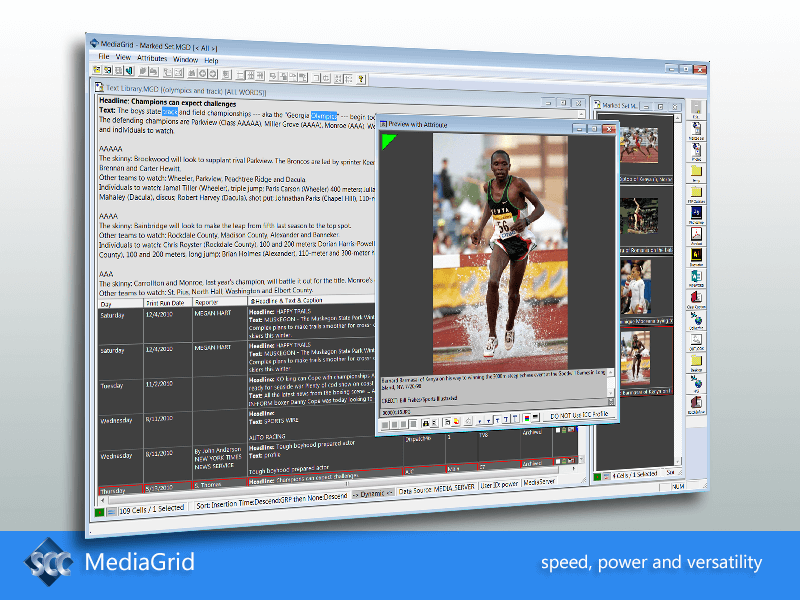Click the green triangle marker in Preview
The image size is (800, 600).
tap(388, 140)
